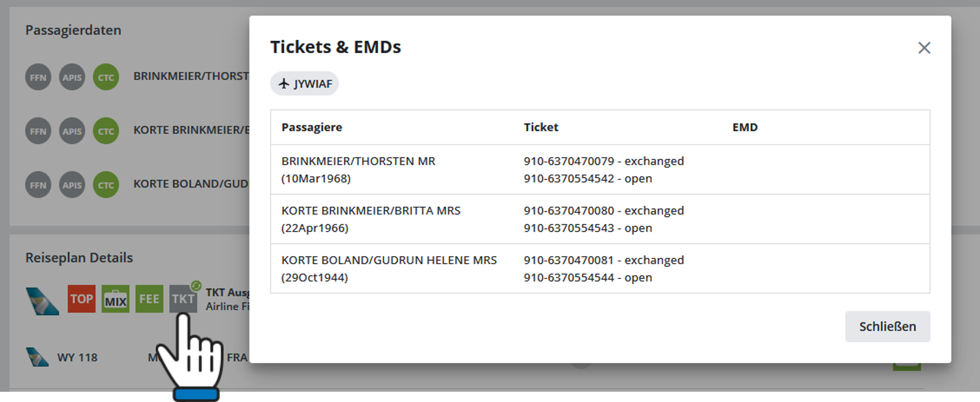Click the green FEE icon

149,299
